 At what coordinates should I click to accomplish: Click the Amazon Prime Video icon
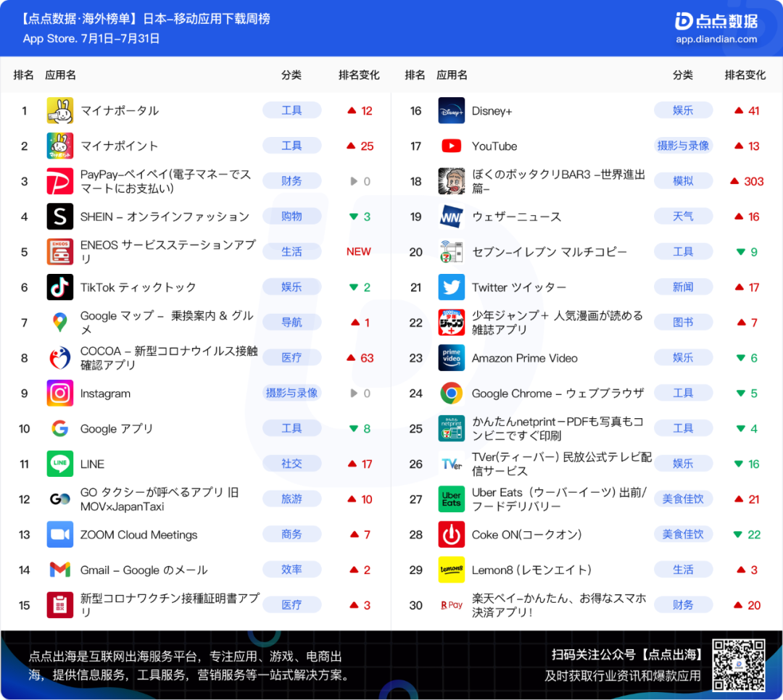click(x=452, y=357)
